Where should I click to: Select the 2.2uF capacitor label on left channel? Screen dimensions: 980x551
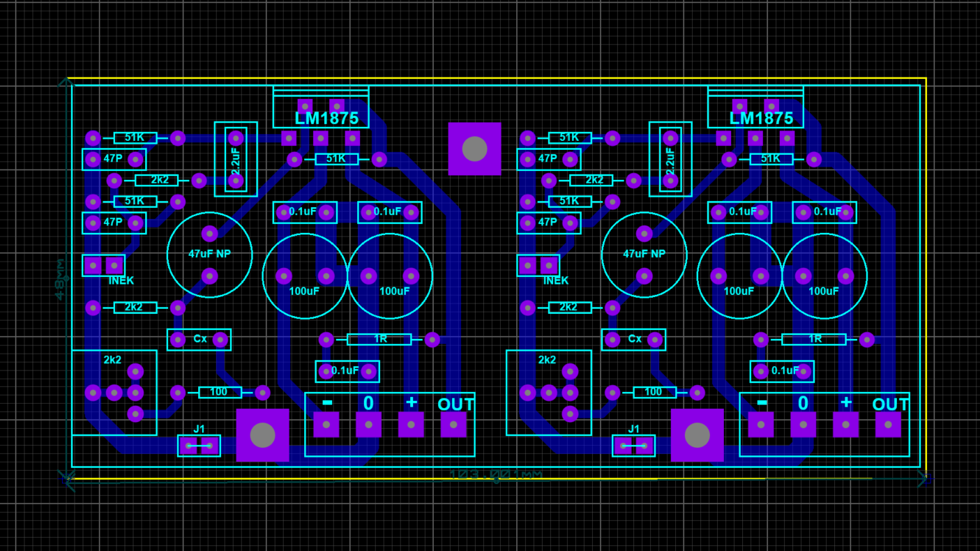click(x=236, y=160)
